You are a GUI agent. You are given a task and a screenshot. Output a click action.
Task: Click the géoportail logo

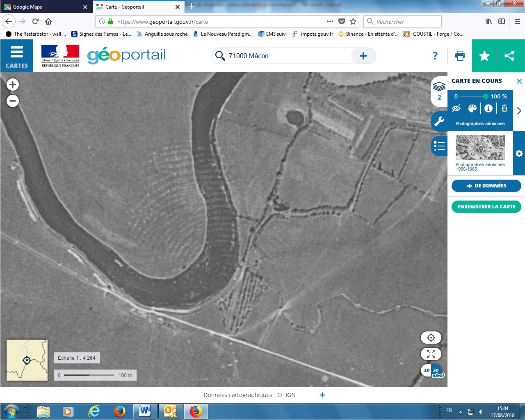(x=126, y=55)
